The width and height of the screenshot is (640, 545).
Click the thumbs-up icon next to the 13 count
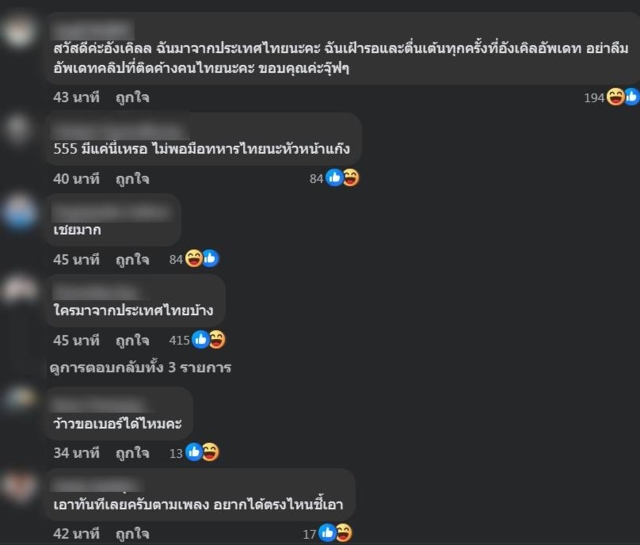(x=194, y=452)
